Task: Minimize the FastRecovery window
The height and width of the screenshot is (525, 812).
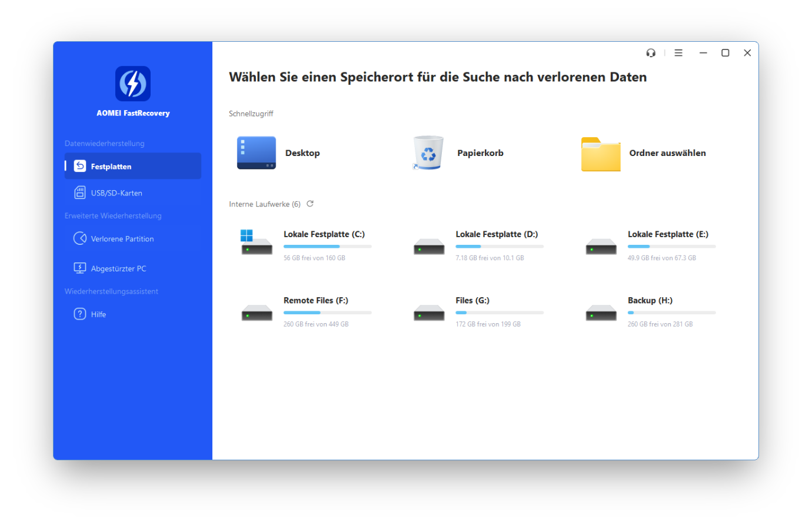Action: (703, 53)
